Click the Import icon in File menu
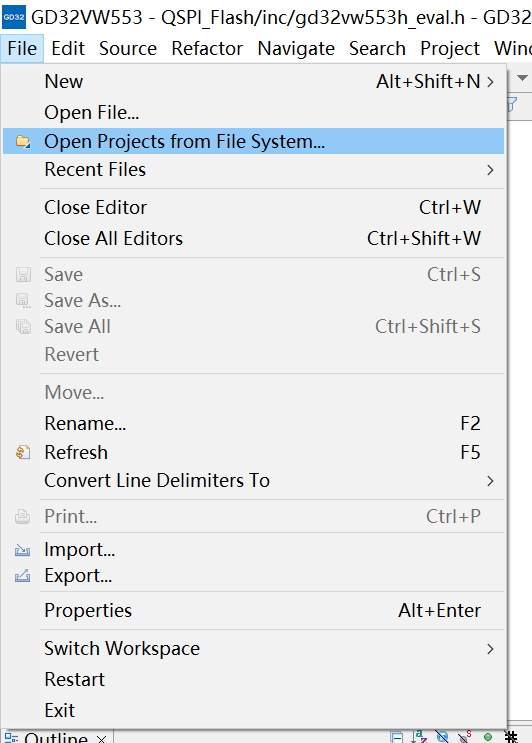The width and height of the screenshot is (532, 743). pyautogui.click(x=22, y=550)
